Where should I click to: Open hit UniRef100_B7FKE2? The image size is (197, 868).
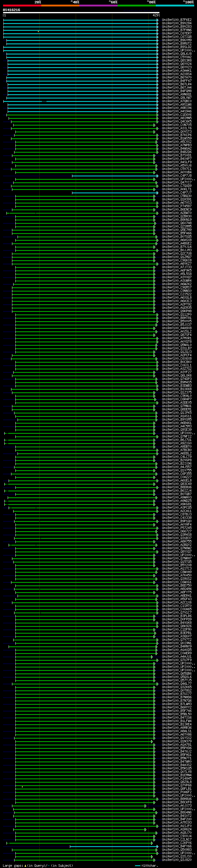point(177,20)
